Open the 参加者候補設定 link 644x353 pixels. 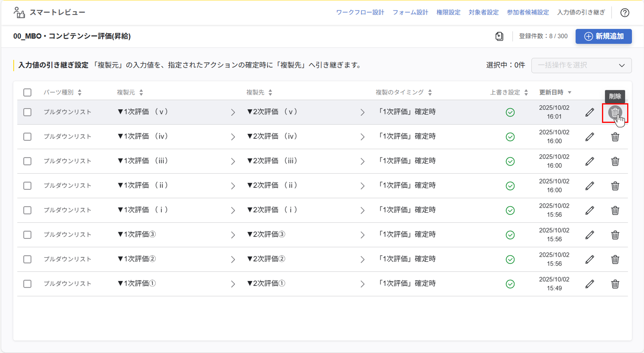click(x=527, y=12)
